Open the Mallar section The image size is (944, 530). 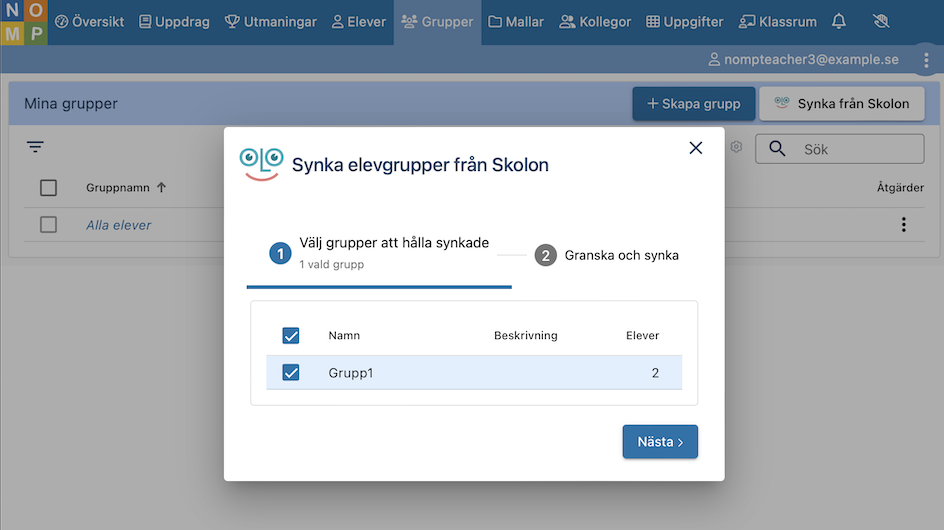click(516, 22)
